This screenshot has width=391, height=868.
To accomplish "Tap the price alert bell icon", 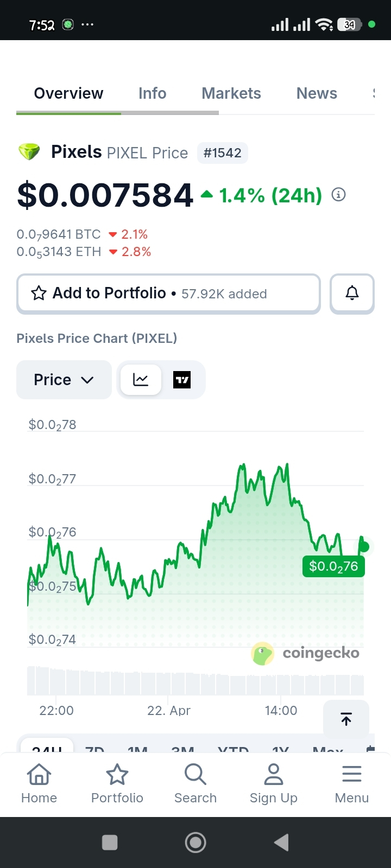I will (x=352, y=293).
